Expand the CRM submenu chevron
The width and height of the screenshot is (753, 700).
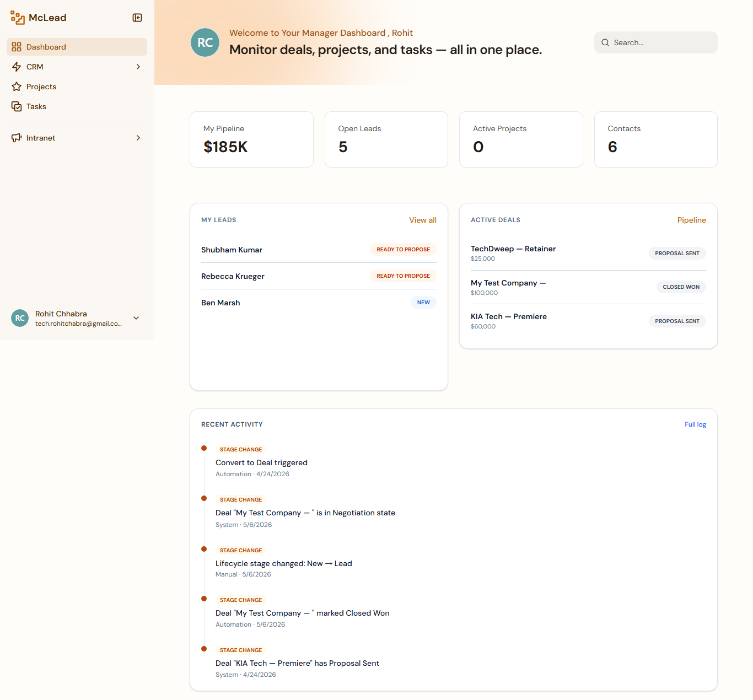[138, 67]
